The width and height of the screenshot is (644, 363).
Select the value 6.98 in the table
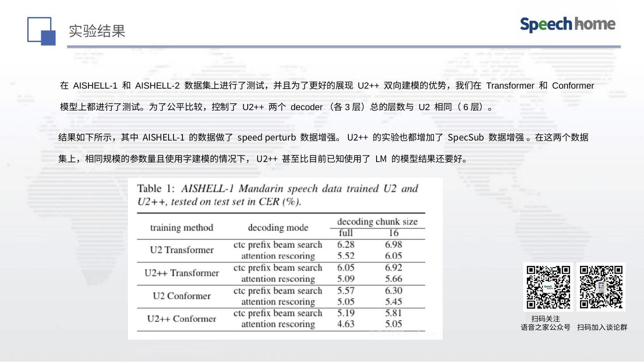[x=394, y=244]
